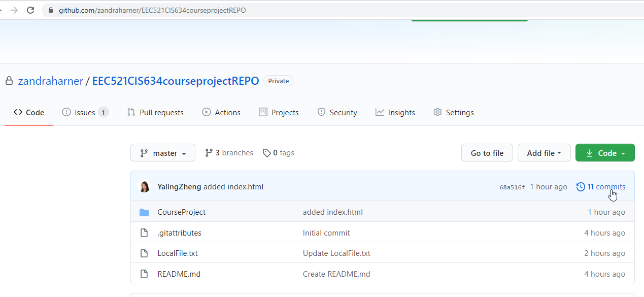Click the Security shield icon
This screenshot has width=644, height=297.
(322, 112)
